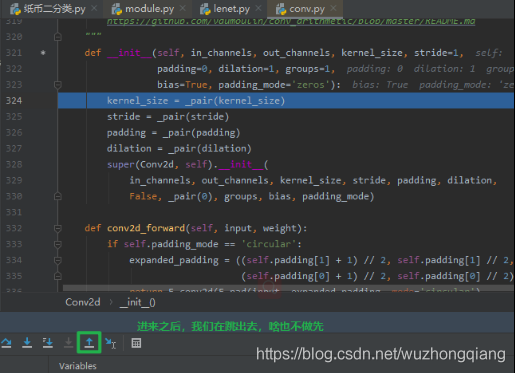Click inline hint 'bias: True' on line 323

(x=380, y=85)
